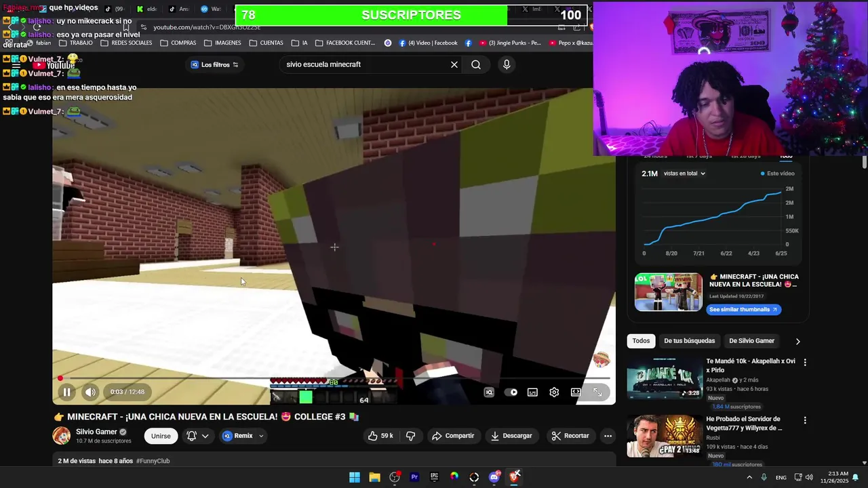Open Epic Games Launcher from taskbar

434,477
